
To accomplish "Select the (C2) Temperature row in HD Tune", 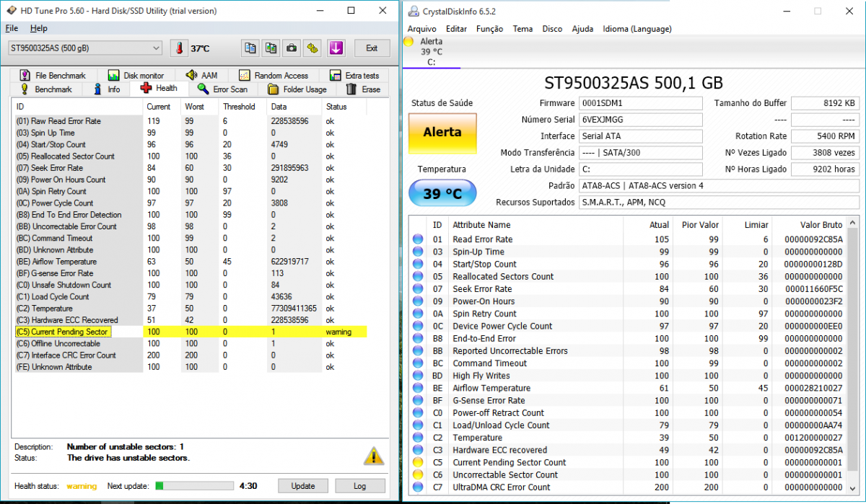I will pos(191,308).
